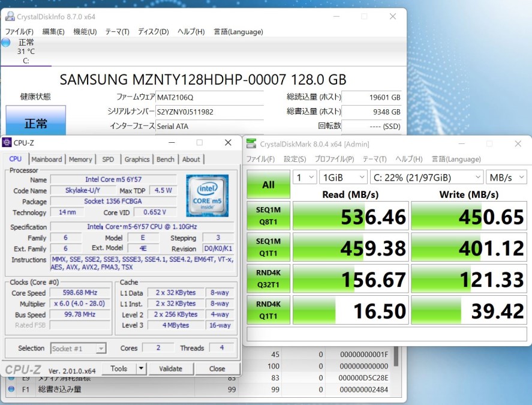Switch to the SPD tab in CPU-Z

pos(108,159)
